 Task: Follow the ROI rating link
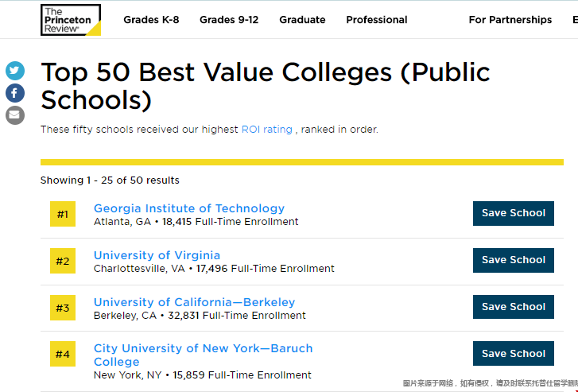tap(267, 130)
